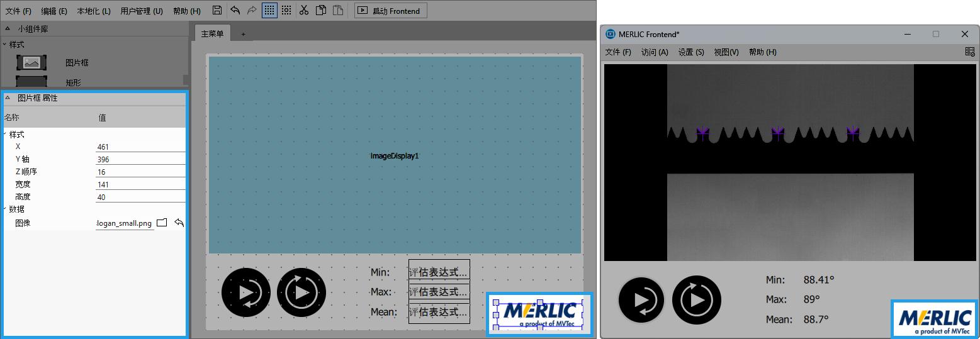
Task: Reset the 图像 property with the revert arrow
Action: tap(179, 223)
